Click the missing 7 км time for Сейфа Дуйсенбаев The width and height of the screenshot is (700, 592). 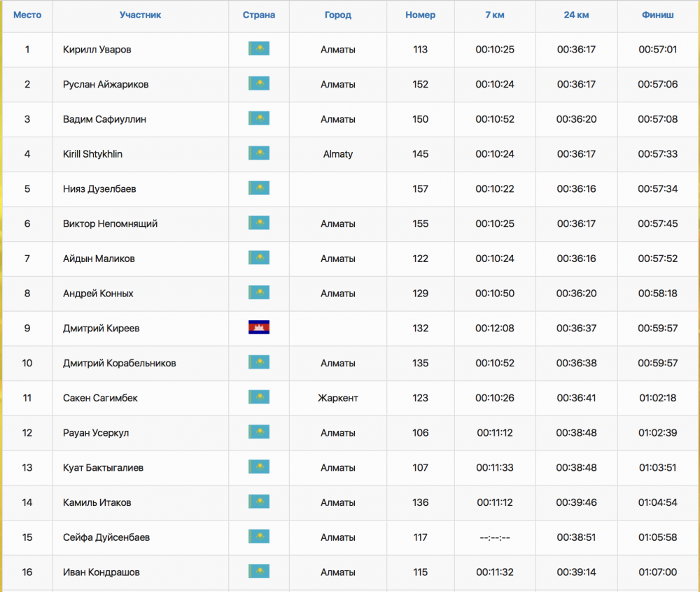pyautogui.click(x=495, y=537)
